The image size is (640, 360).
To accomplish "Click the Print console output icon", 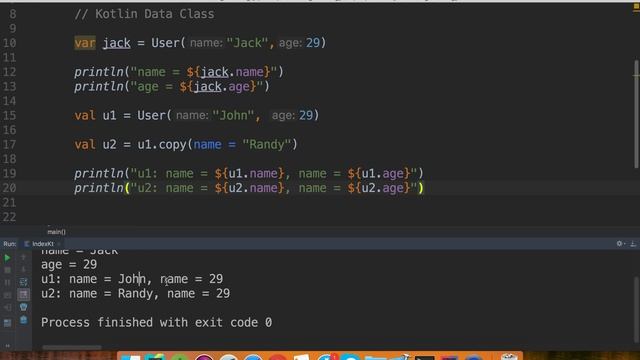I will (x=23, y=307).
